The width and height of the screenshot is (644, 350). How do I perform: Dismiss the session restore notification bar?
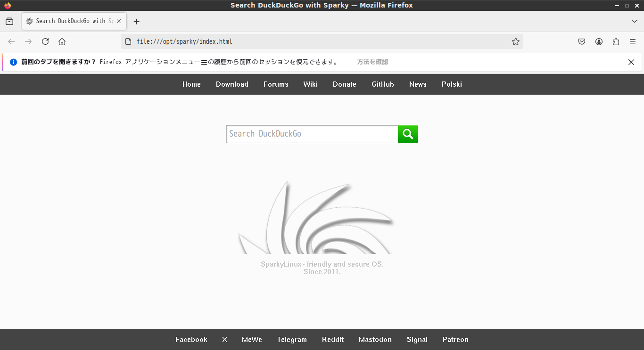(x=631, y=62)
